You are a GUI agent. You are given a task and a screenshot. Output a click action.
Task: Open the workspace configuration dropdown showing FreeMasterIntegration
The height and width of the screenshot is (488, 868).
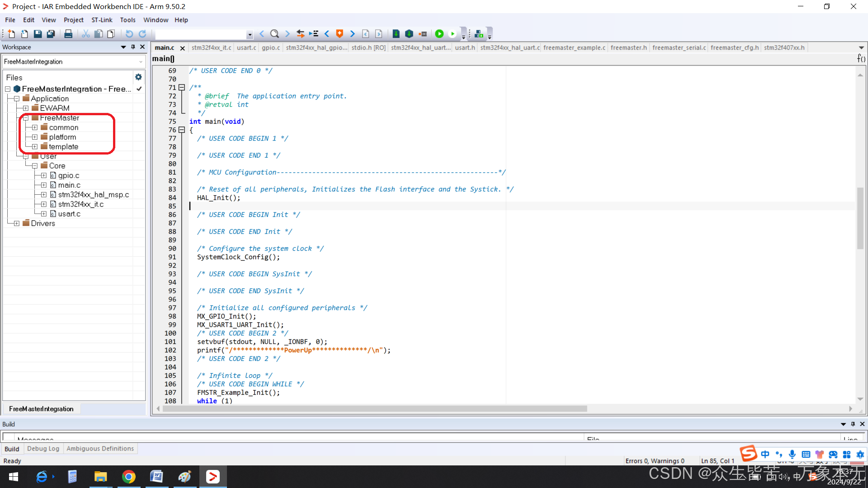coord(141,61)
